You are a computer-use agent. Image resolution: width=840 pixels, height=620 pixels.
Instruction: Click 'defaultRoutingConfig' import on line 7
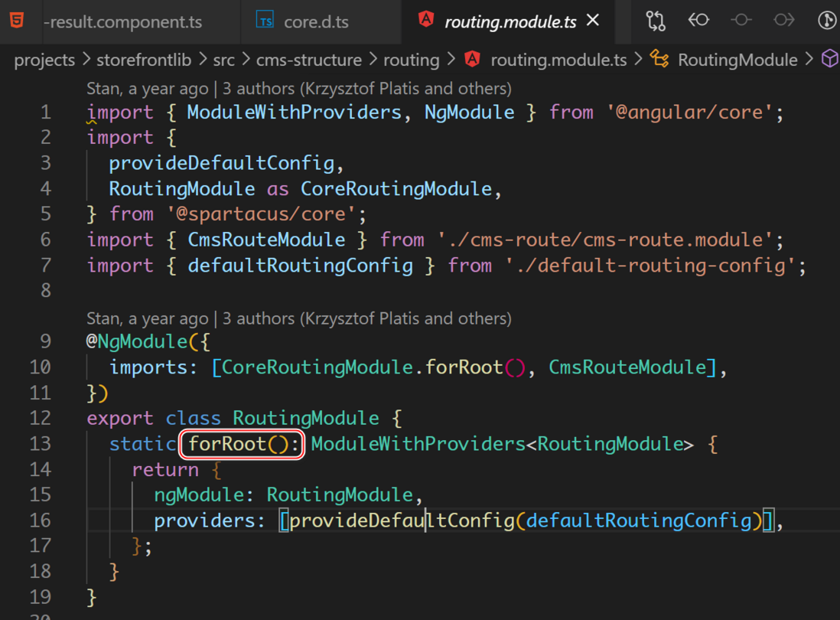coord(300,266)
